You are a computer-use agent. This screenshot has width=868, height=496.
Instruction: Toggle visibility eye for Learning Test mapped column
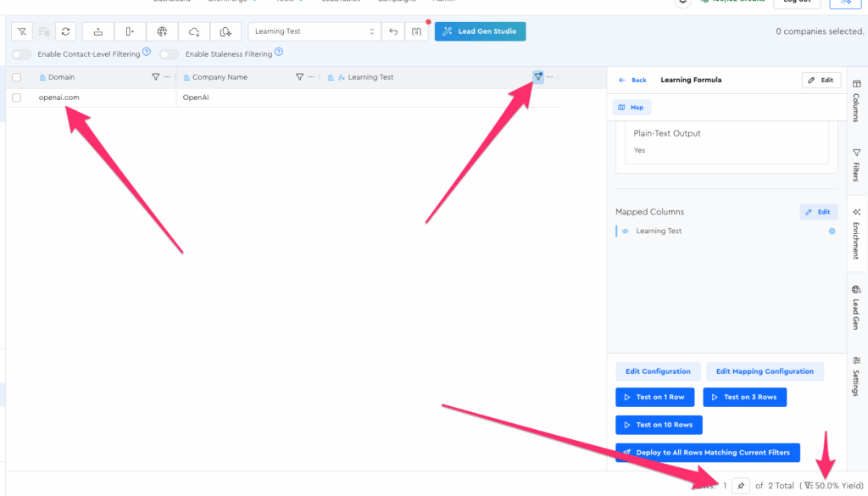626,231
